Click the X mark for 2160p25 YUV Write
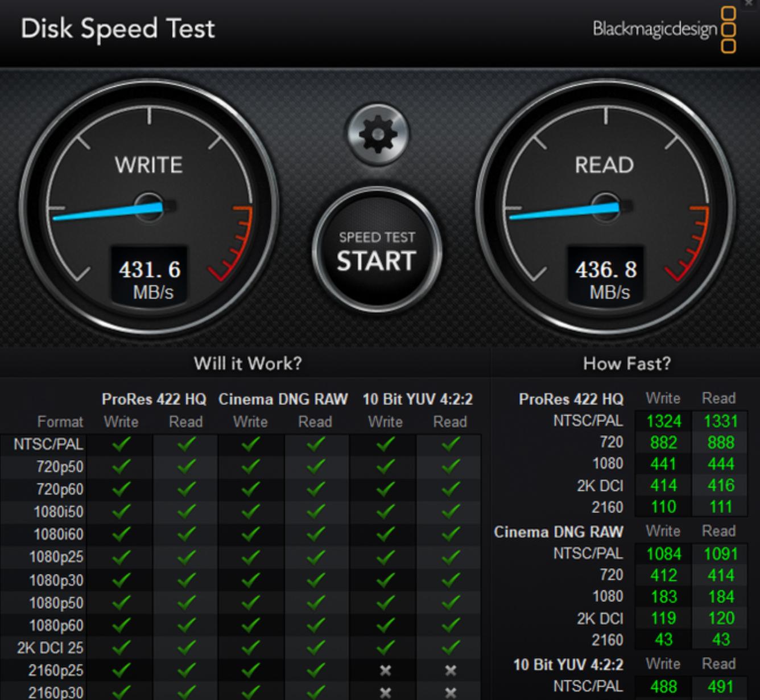 click(x=385, y=670)
